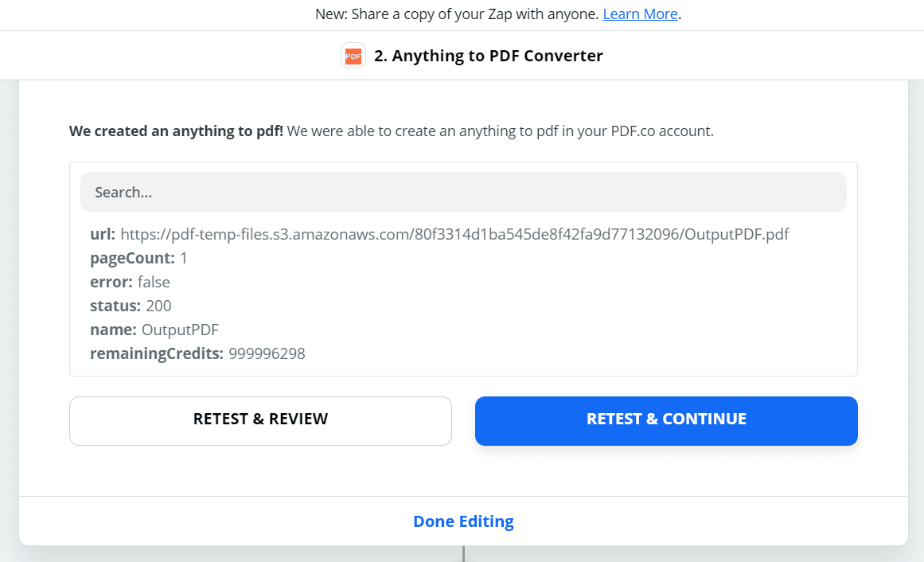The image size is (924, 562).
Task: Click the bold "We created an anything to pdf!" message
Action: (x=176, y=131)
